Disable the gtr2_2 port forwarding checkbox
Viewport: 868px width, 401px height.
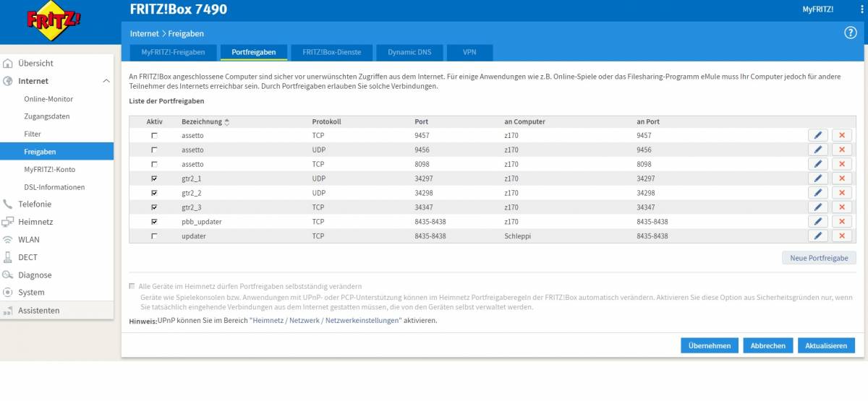tap(154, 193)
